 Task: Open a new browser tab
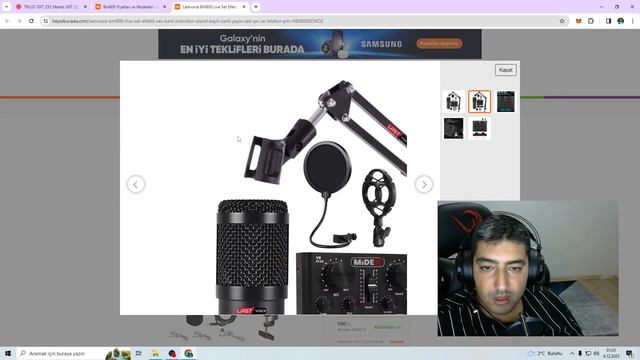point(256,7)
